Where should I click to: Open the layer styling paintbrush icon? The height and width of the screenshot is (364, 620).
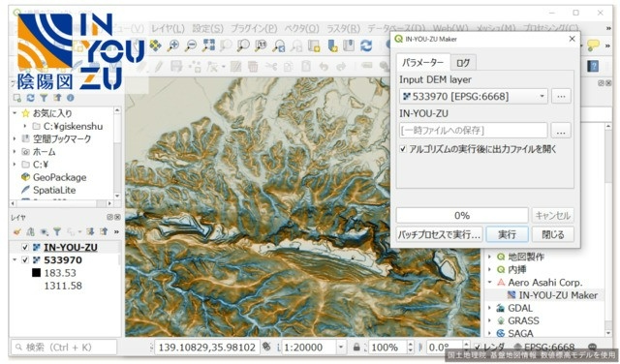[x=17, y=231]
